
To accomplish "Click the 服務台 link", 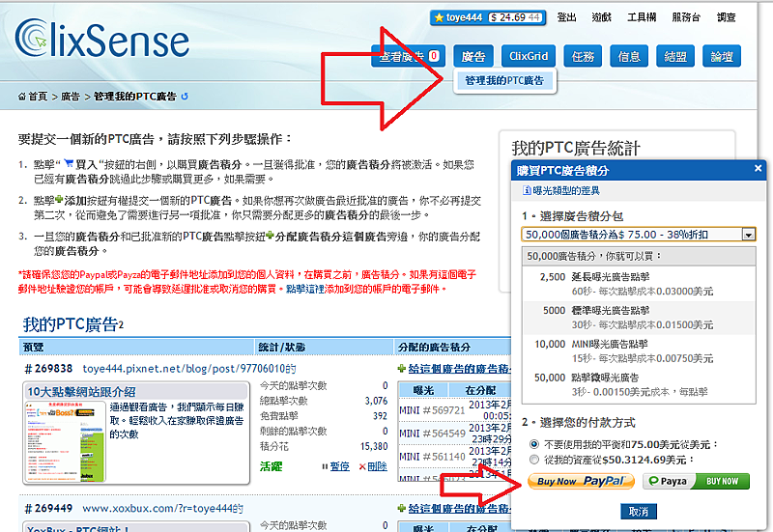I will coord(686,17).
